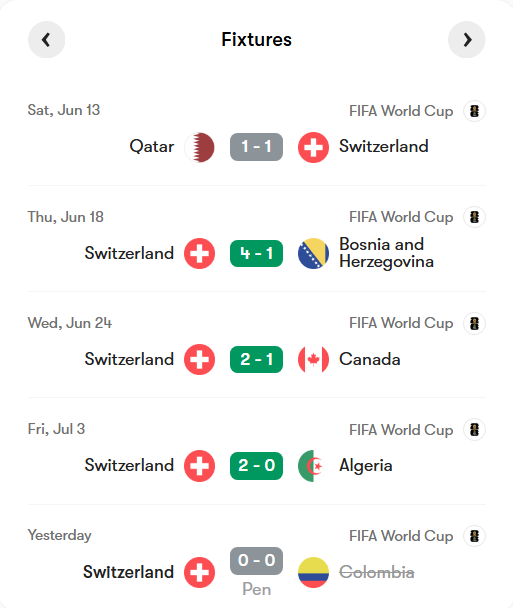The height and width of the screenshot is (608, 513).
Task: Open the 2 - 1 Canada match score
Action: [x=256, y=359]
